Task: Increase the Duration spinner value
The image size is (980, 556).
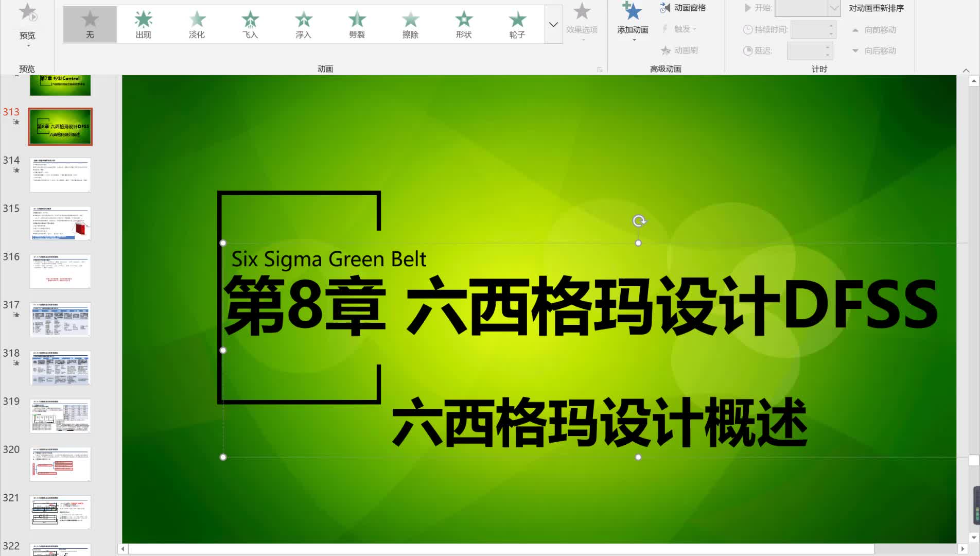Action: [831, 26]
